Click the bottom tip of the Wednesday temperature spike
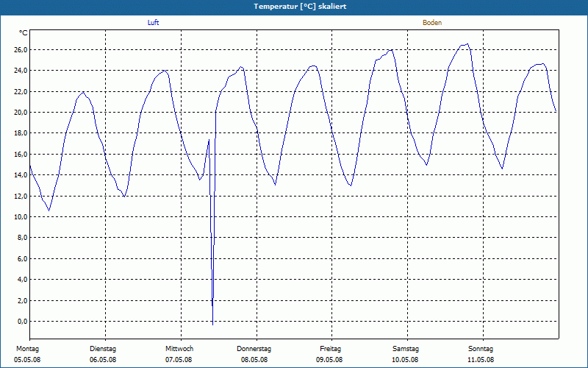 (213, 325)
